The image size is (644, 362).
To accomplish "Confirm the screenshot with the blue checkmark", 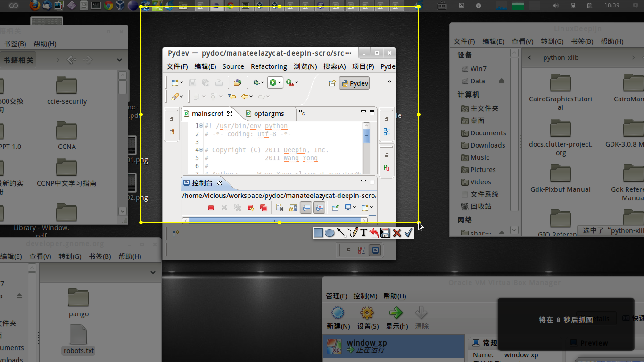I will point(408,232).
